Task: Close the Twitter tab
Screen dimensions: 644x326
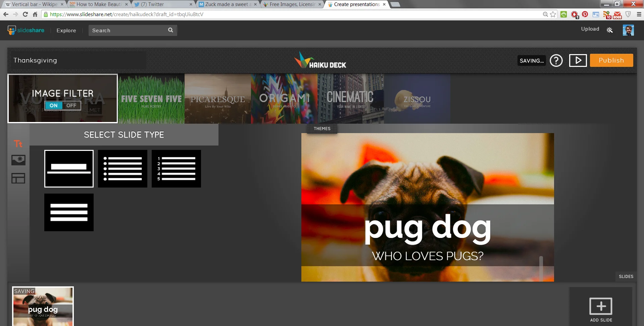Action: [x=191, y=4]
